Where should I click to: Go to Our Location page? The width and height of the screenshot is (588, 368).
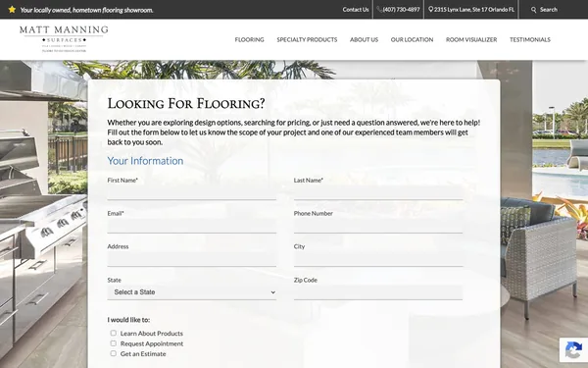click(412, 39)
